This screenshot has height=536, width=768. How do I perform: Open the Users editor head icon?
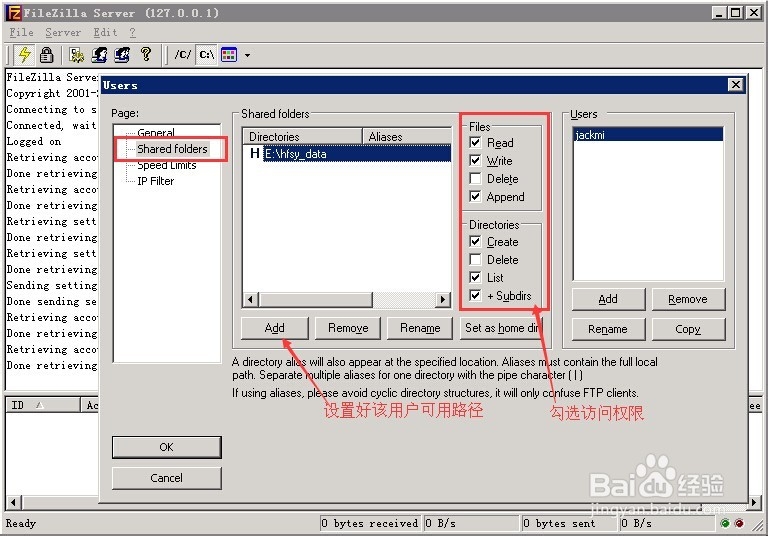coord(99,55)
